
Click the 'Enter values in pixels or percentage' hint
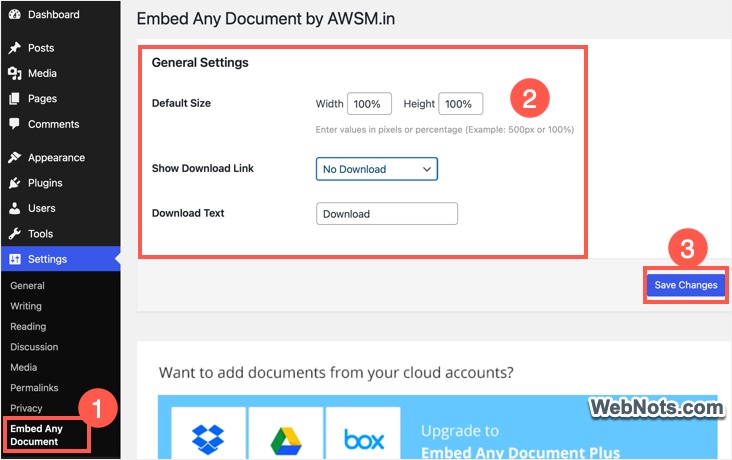(445, 130)
